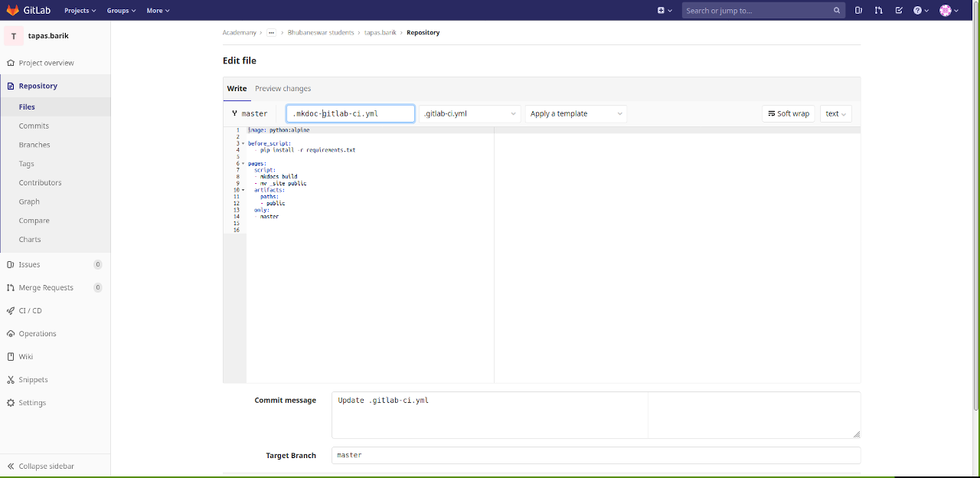Click the Merge Requests sidebar icon
This screenshot has height=478, width=980.
click(11, 287)
